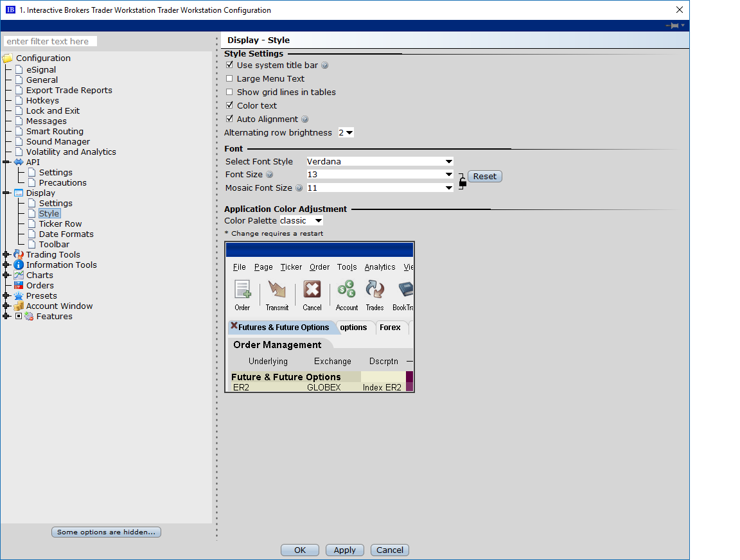740x560 pixels.
Task: Click info icon beside Mosaic Font Size
Action: click(299, 188)
